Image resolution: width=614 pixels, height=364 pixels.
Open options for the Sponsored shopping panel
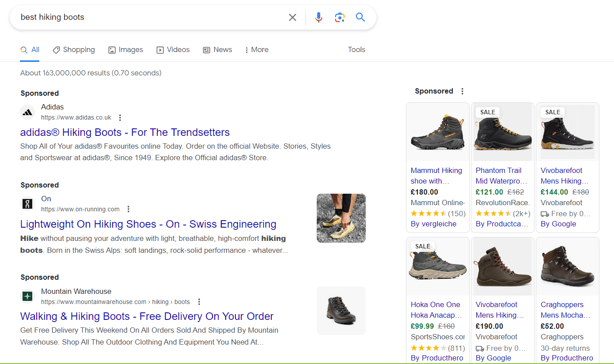(x=462, y=91)
